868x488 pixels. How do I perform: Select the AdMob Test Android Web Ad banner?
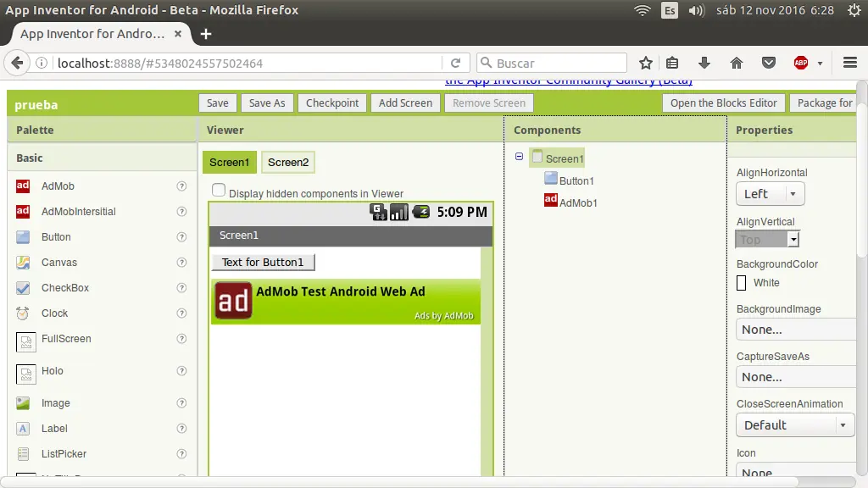pyautogui.click(x=346, y=302)
